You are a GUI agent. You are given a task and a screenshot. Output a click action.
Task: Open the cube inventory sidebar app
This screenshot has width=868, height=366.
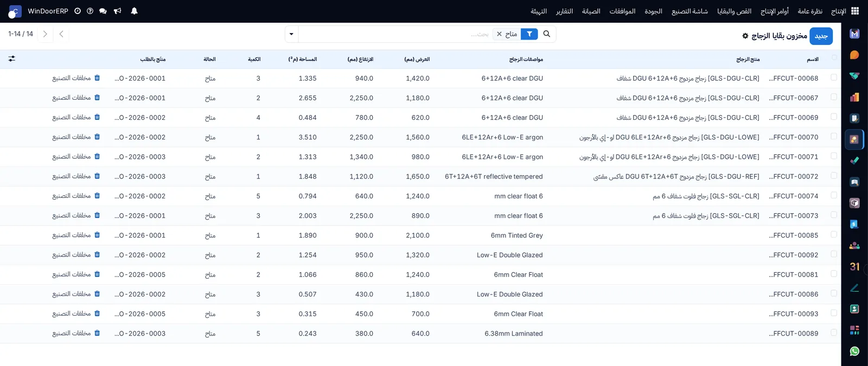coord(854,203)
